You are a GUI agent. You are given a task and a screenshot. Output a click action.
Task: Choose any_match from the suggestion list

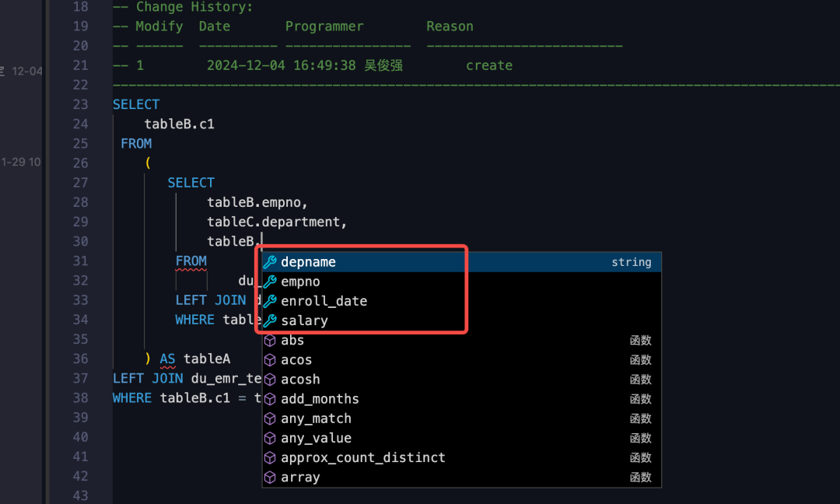point(316,418)
